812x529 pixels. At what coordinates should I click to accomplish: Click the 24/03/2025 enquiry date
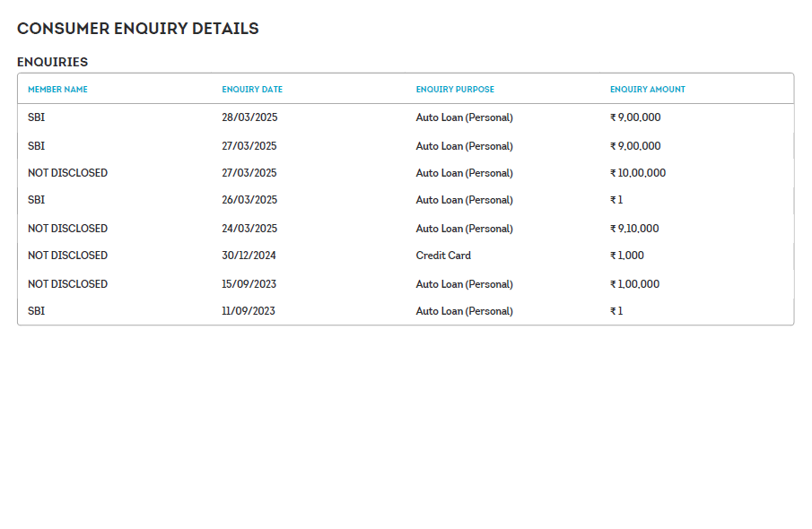(x=249, y=229)
